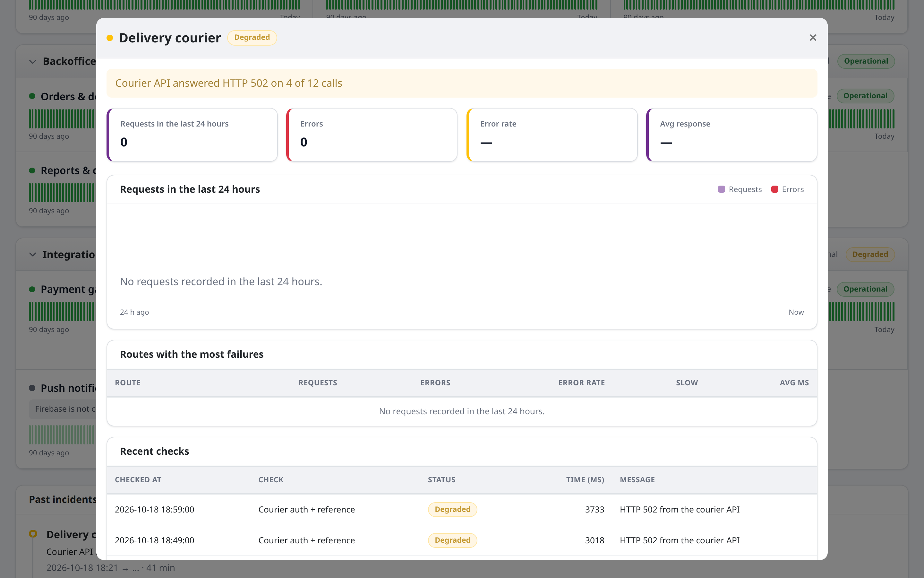Click green dot beside Reports in background page
Viewport: 924px width, 578px height.
pyautogui.click(x=32, y=171)
